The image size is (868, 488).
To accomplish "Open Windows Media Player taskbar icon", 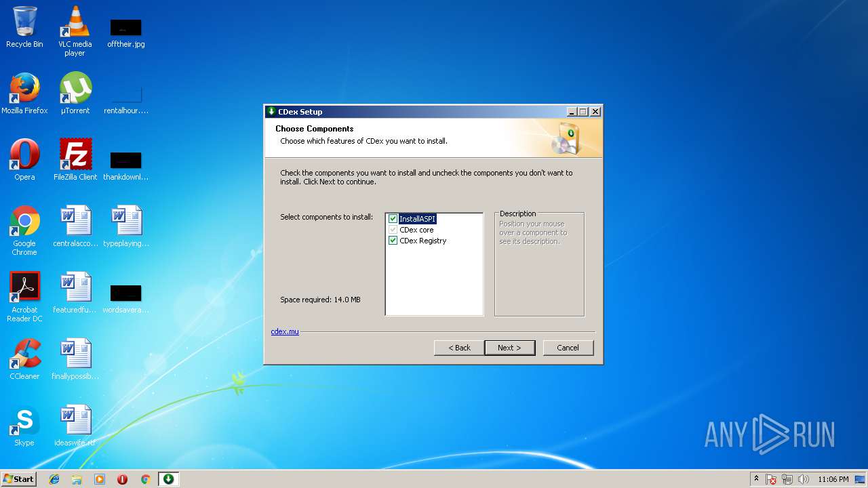I will [x=100, y=479].
